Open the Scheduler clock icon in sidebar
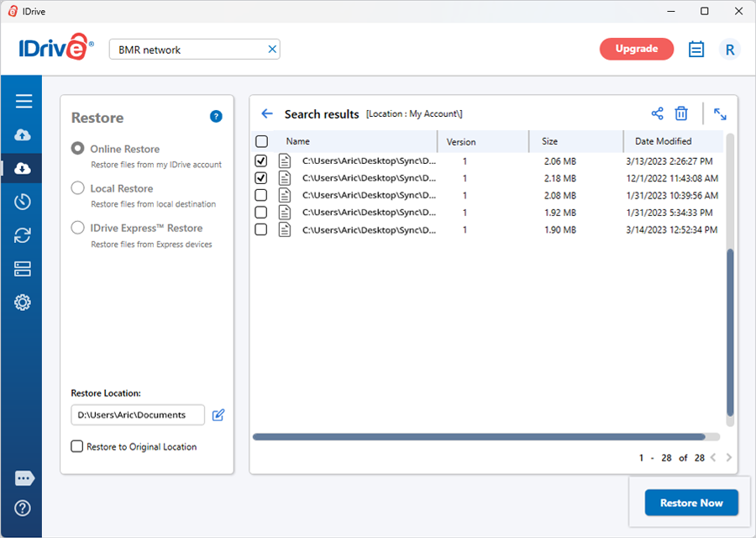Image resolution: width=756 pixels, height=538 pixels. [24, 202]
